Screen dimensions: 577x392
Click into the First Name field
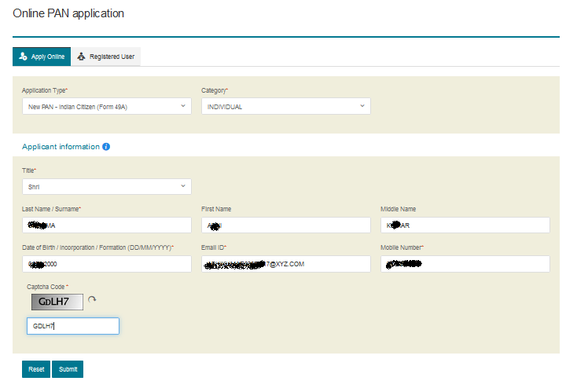285,225
